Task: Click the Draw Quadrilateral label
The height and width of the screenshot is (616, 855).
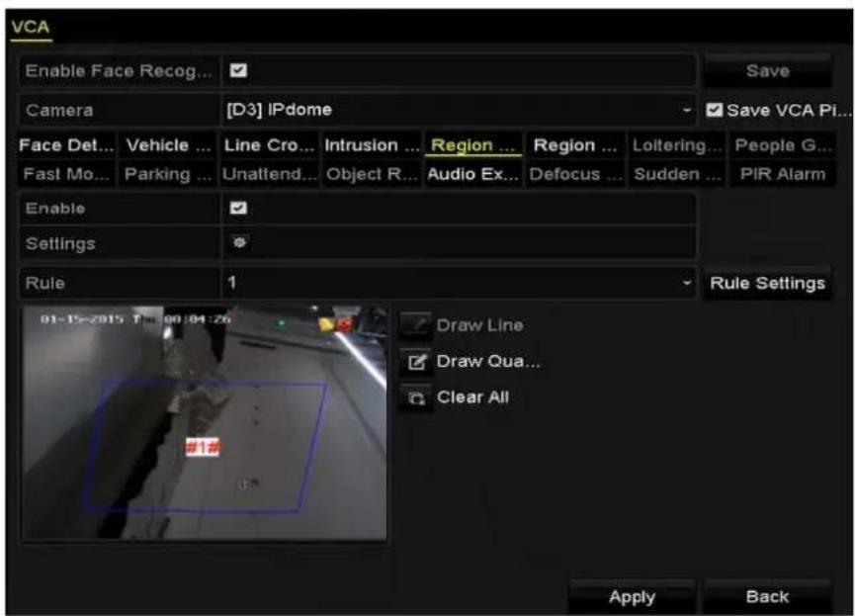Action: tap(488, 361)
